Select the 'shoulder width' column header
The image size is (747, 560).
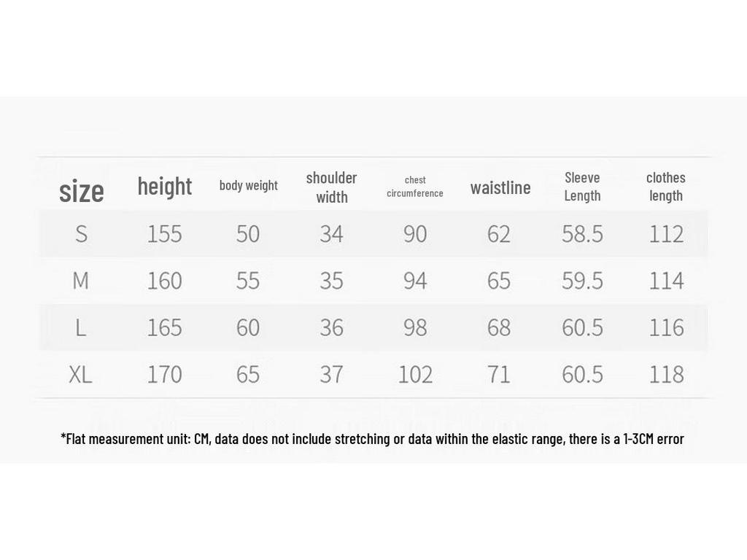coord(332,187)
